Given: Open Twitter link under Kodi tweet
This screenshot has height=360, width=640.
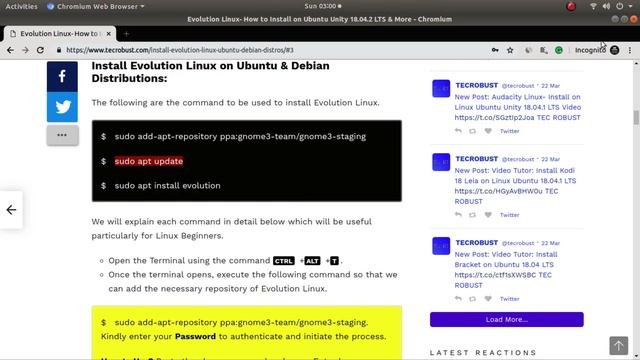Looking at the screenshot, I should pyautogui.click(x=509, y=215).
